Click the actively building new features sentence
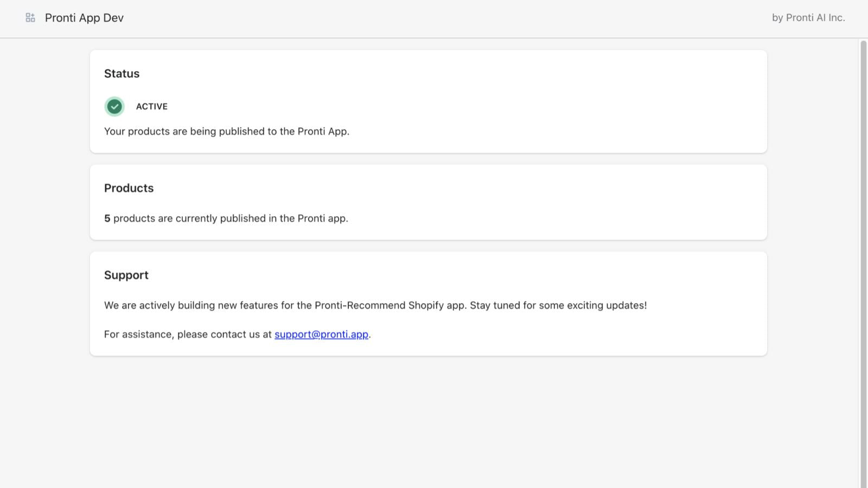 tap(374, 305)
